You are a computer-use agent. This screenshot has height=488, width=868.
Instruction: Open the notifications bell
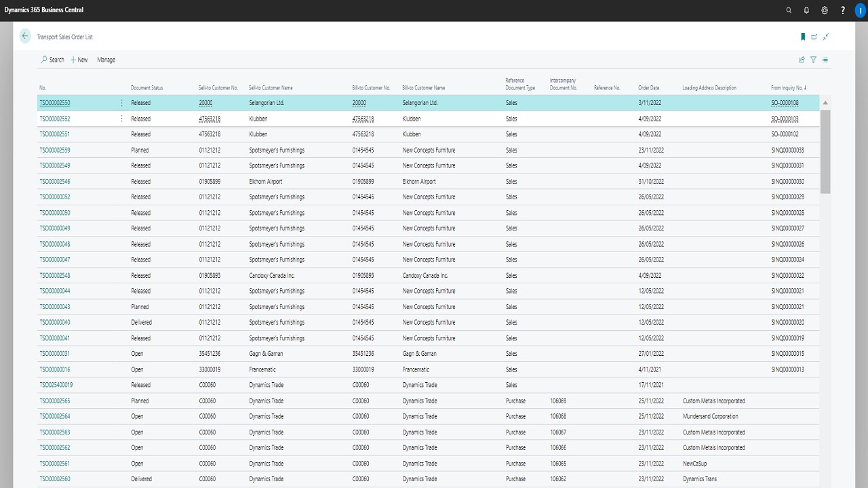(807, 10)
